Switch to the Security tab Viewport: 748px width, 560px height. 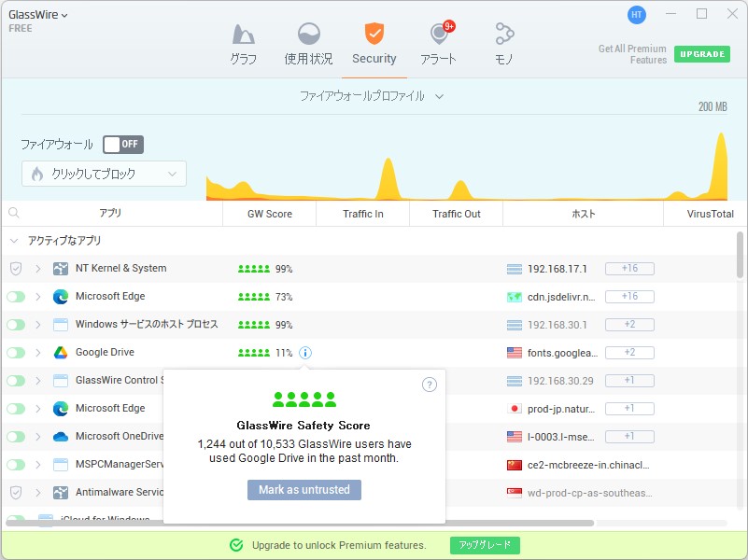tap(374, 45)
